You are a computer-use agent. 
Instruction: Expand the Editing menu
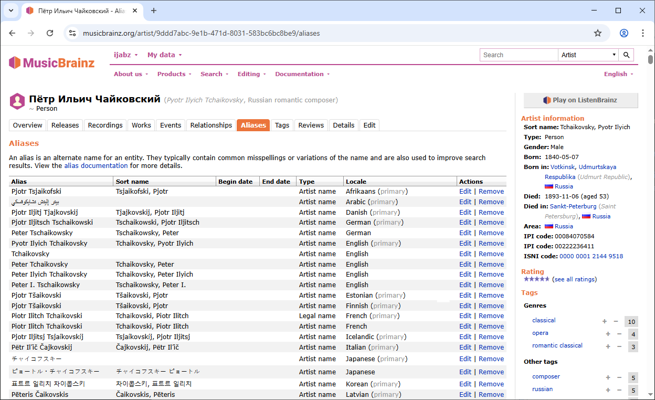250,74
